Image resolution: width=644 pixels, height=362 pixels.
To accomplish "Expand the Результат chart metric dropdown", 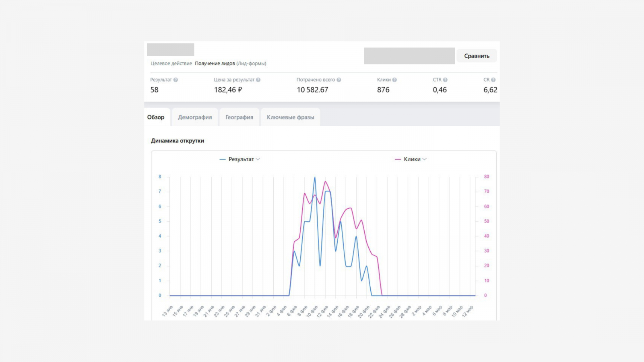I will (x=258, y=159).
